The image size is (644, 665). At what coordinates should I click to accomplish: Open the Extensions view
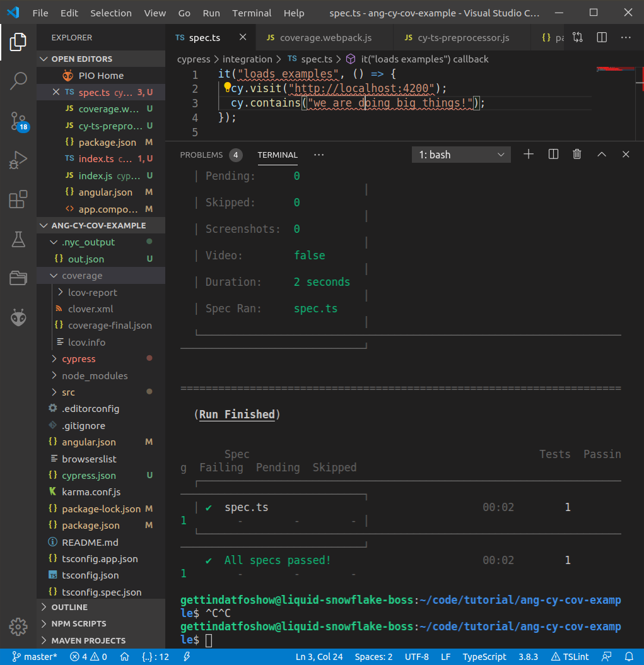[18, 199]
